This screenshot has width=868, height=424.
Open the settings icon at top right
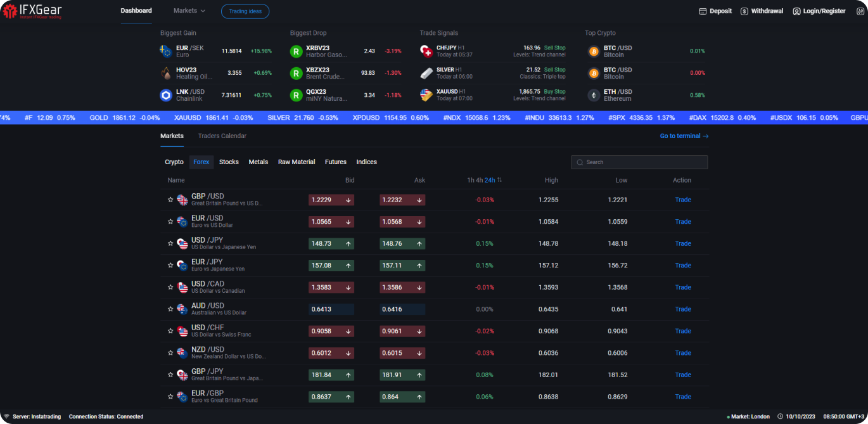click(860, 11)
